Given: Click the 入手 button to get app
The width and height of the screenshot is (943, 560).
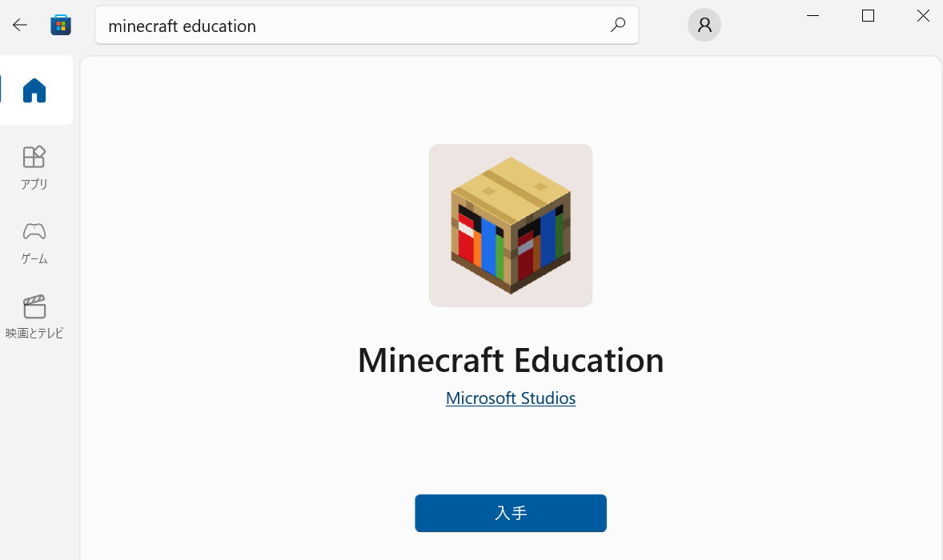Looking at the screenshot, I should pos(511,513).
